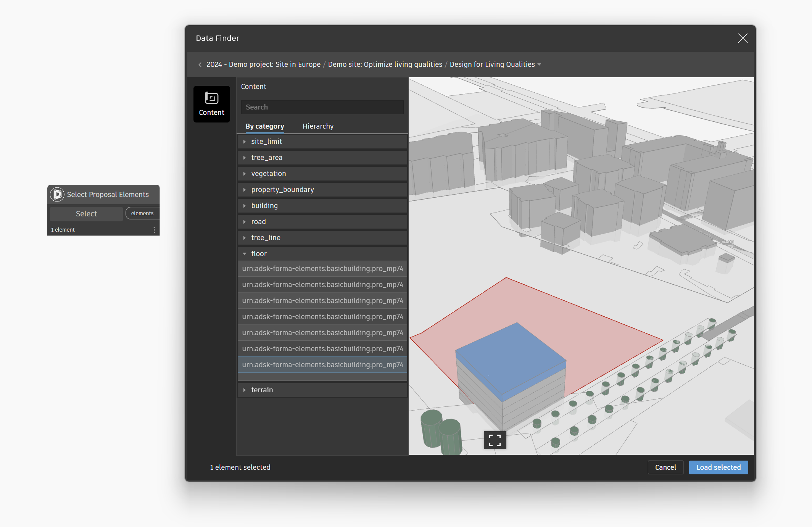
Task: Open the node's three-dot options menu
Action: click(154, 230)
